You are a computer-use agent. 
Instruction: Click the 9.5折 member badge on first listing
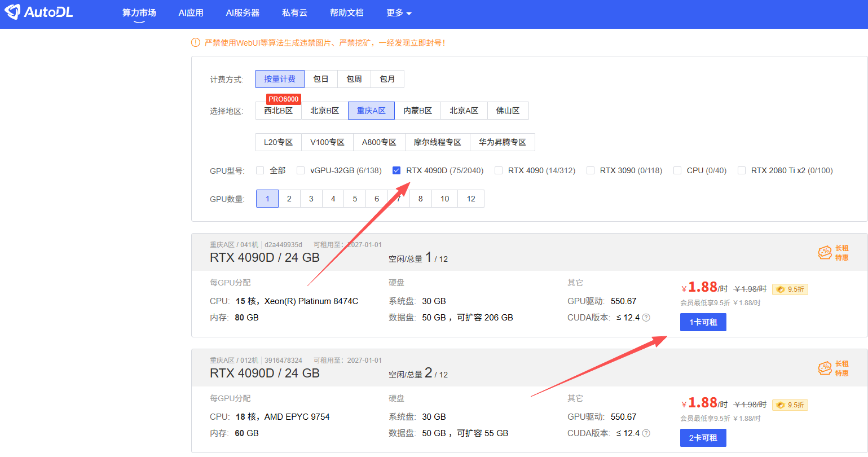coord(790,289)
